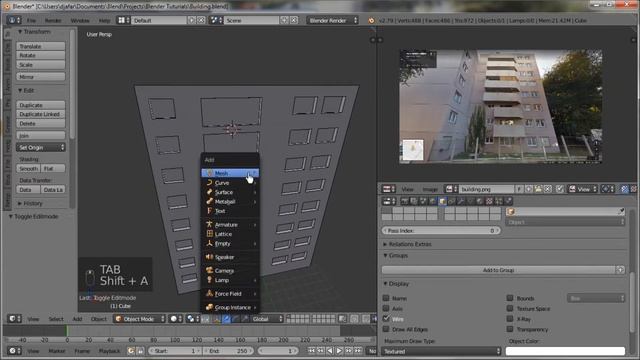Enable the Axis display checkbox
The image size is (640, 360).
tap(386, 308)
